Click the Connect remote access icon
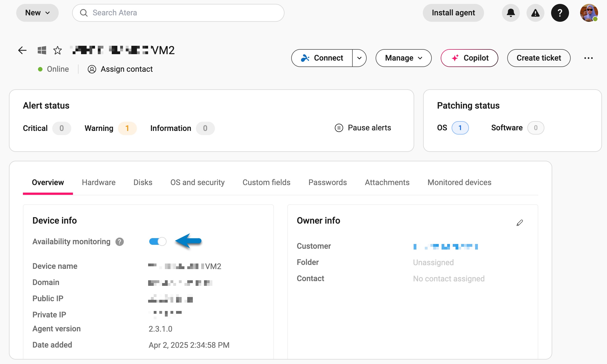607x364 pixels. [x=305, y=58]
